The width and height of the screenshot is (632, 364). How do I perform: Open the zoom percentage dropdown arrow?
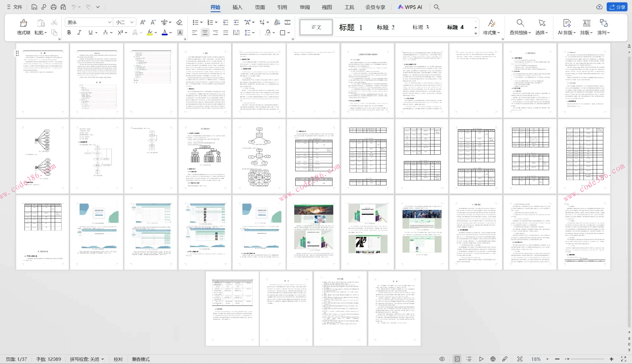pyautogui.click(x=547, y=359)
